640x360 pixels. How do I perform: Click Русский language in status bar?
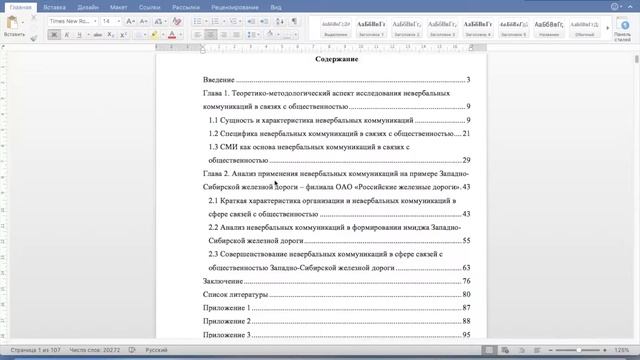156,350
